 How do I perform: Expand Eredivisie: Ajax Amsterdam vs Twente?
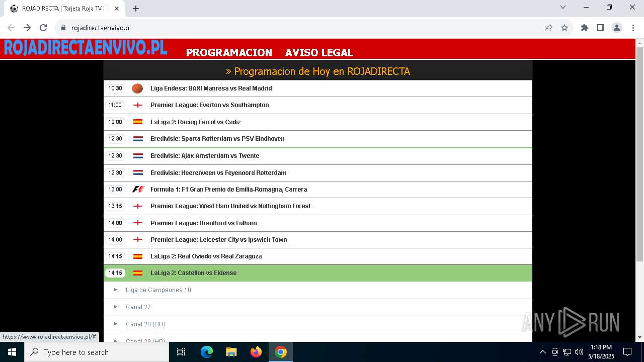(317, 156)
